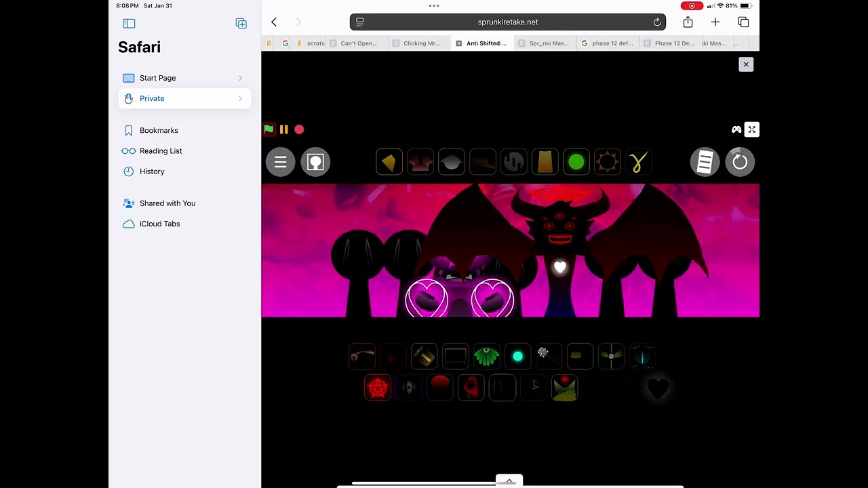Open the 'Spr_nki Mas...' tab
The image size is (868, 488).
tap(544, 43)
